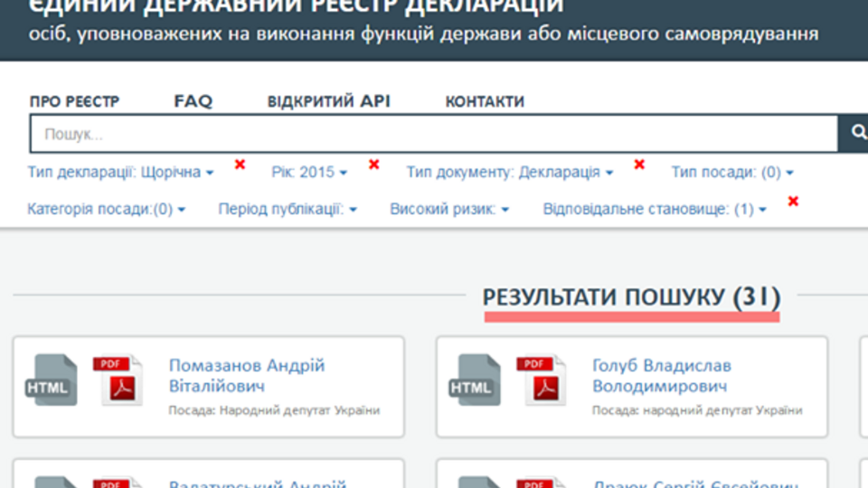Image resolution: width=868 pixels, height=488 pixels.
Task: Expand Тип документу dropdown
Action: click(510, 172)
